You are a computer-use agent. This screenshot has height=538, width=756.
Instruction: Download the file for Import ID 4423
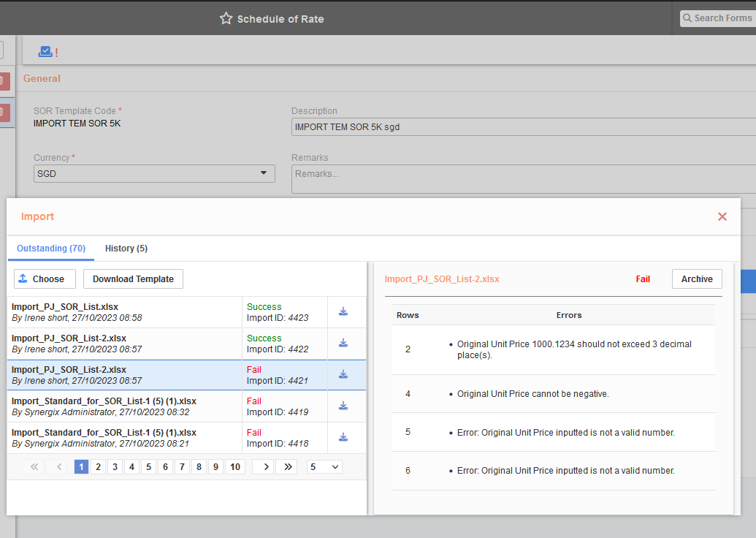(343, 311)
